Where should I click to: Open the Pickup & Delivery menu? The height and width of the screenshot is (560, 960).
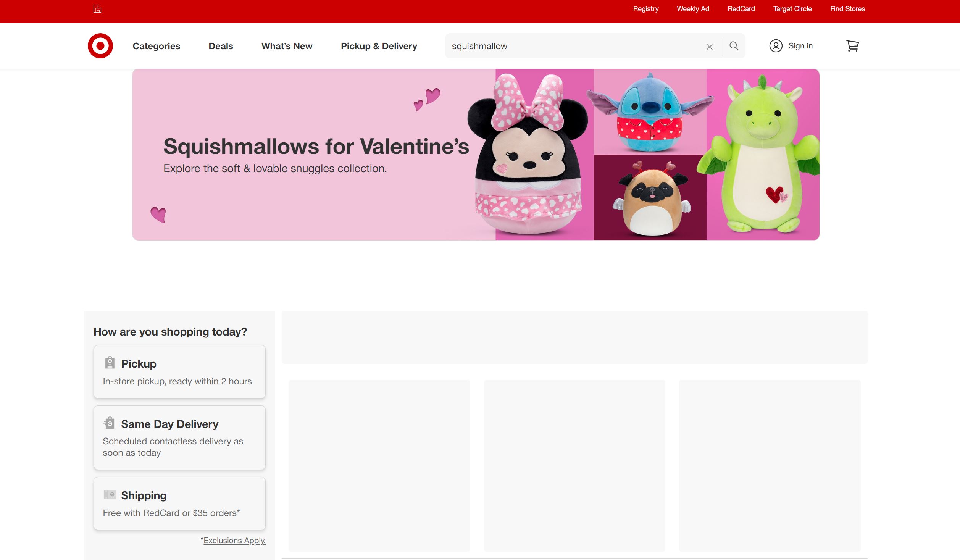click(379, 46)
